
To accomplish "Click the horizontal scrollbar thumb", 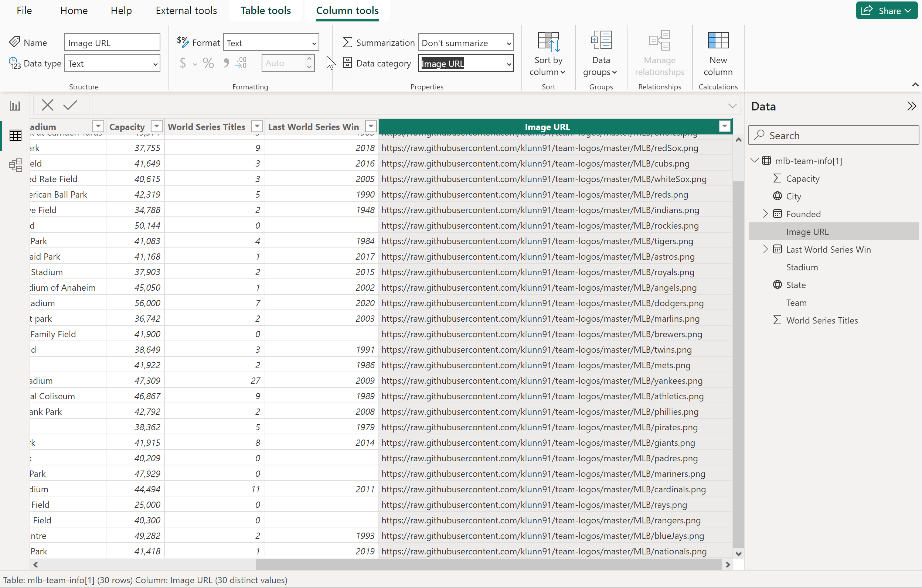I will 488,564.
